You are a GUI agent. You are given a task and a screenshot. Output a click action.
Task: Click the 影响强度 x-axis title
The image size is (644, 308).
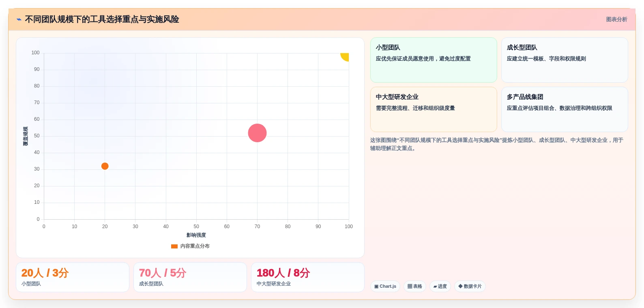[x=196, y=235]
